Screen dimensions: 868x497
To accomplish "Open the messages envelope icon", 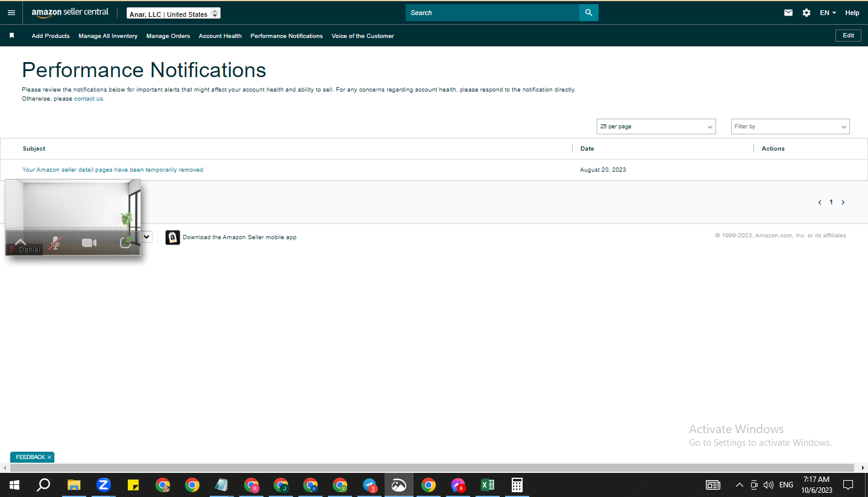I will click(x=788, y=13).
